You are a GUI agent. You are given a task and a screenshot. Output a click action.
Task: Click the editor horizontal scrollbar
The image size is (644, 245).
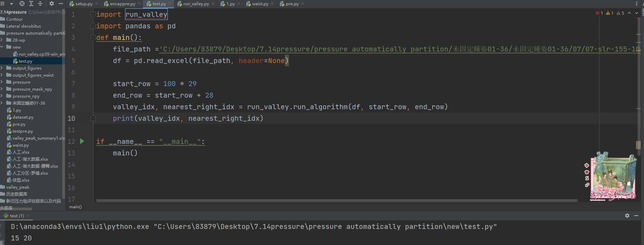click(x=337, y=201)
